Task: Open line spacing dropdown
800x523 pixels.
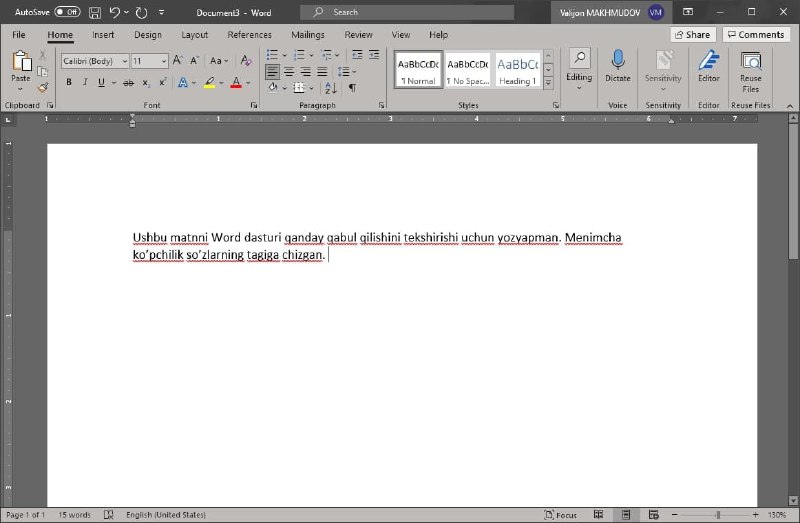Action: (x=346, y=71)
